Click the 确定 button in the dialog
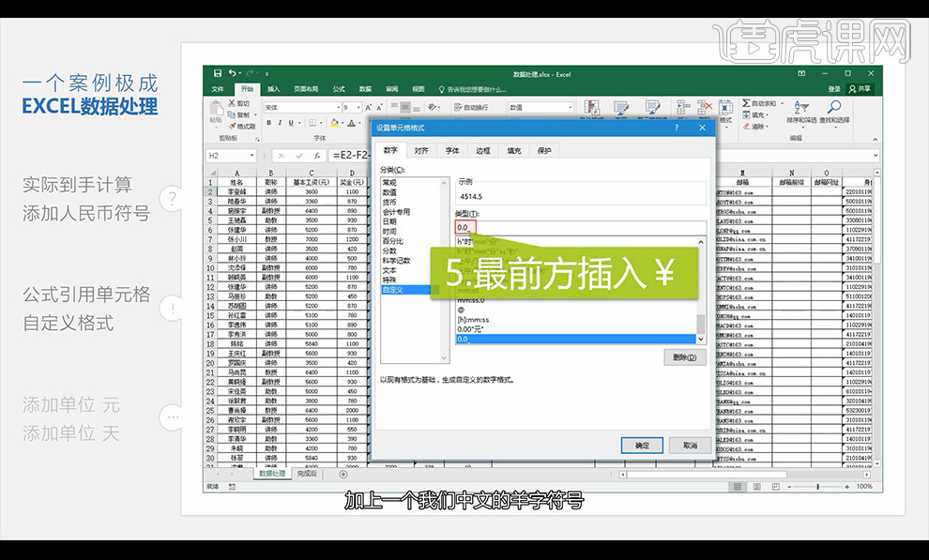Screen dimensions: 929x560 (640, 443)
